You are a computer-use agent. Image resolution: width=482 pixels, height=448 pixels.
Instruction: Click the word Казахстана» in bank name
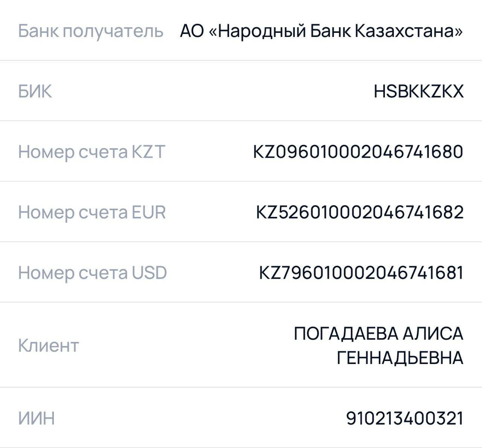[409, 31]
